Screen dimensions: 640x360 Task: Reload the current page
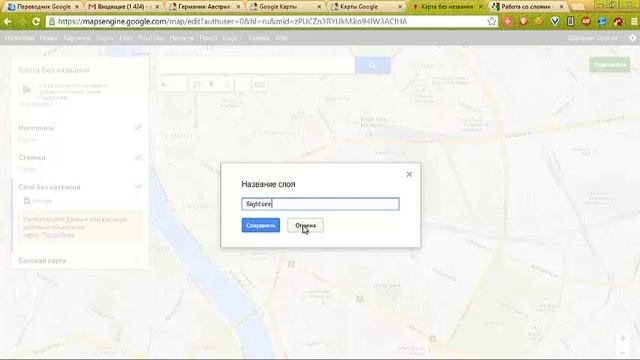point(36,21)
